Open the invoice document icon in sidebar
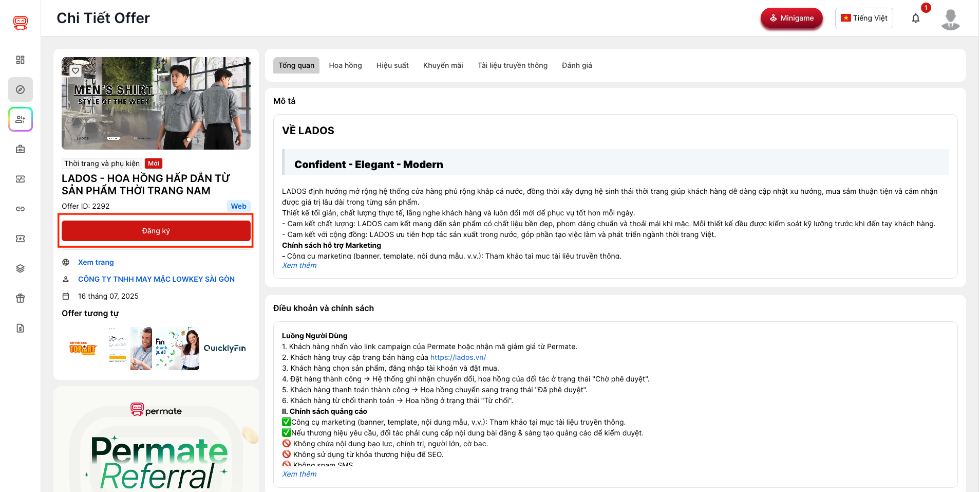Image resolution: width=980 pixels, height=492 pixels. click(21, 328)
